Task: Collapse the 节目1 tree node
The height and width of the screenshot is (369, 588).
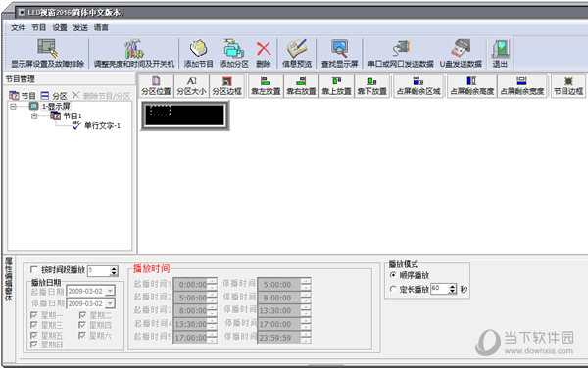Action: tap(34, 116)
